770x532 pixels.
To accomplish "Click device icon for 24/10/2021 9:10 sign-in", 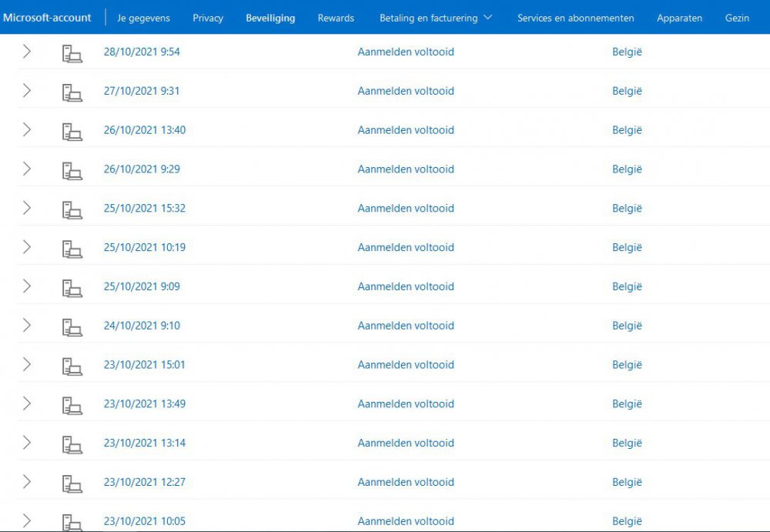I will (x=72, y=326).
